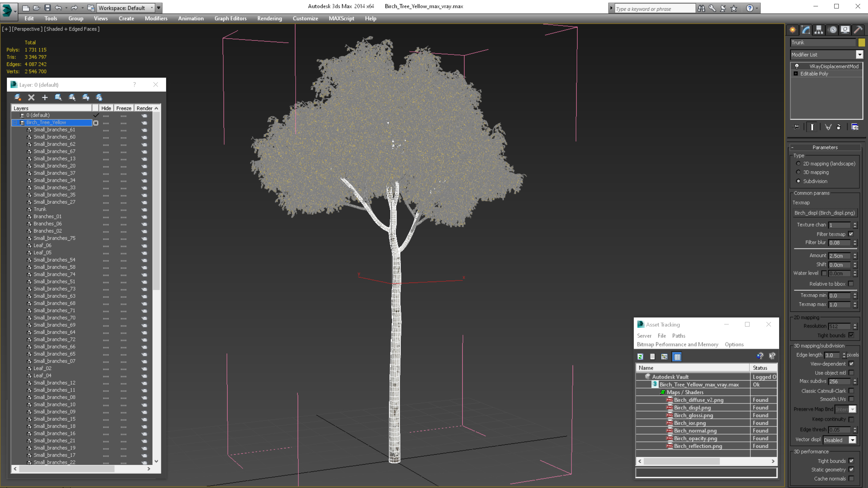Click the Perspective viewport label

pyautogui.click(x=27, y=29)
